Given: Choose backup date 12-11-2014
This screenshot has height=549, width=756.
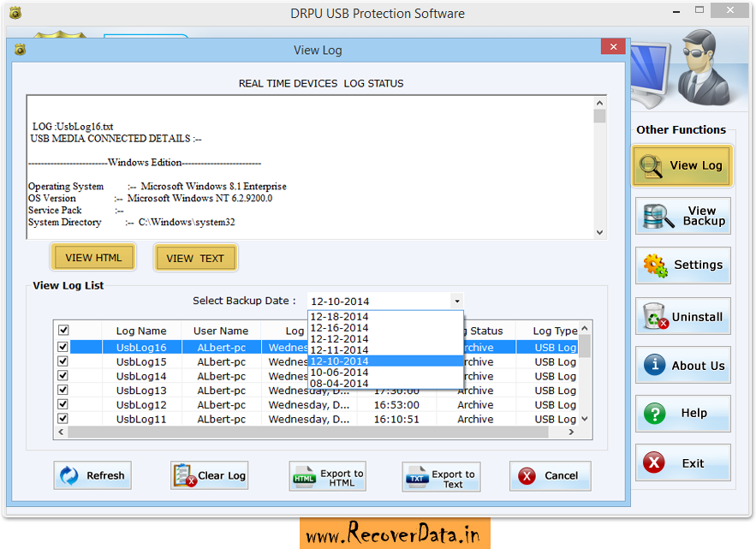Looking at the screenshot, I should coord(385,349).
